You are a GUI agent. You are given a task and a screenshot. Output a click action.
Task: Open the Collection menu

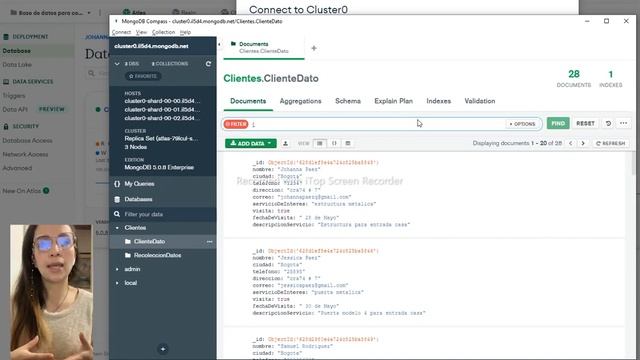[163, 32]
